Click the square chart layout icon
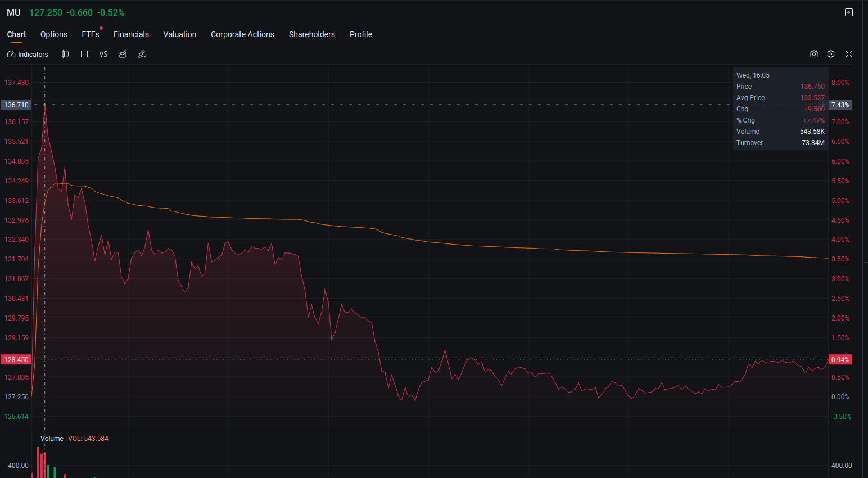 click(84, 54)
